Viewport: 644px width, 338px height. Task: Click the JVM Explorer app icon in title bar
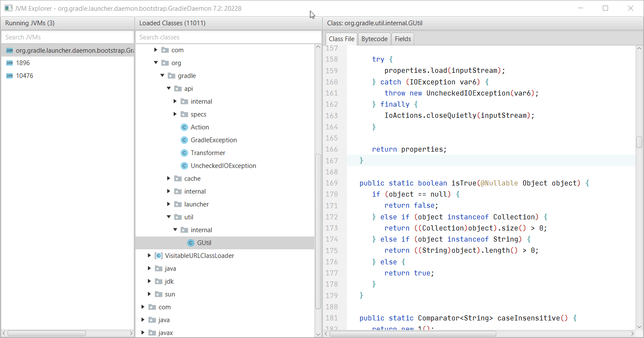[8, 8]
